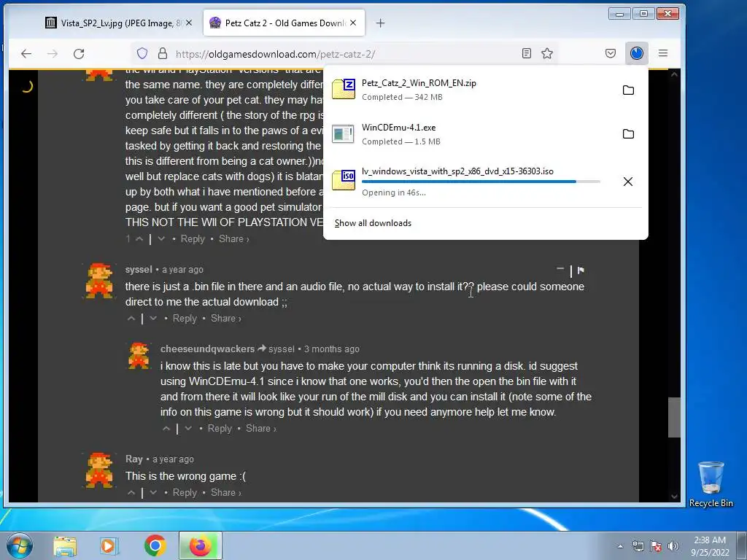Expand Share options under syssel's comment
Image resolution: width=747 pixels, height=560 pixels.
click(226, 319)
